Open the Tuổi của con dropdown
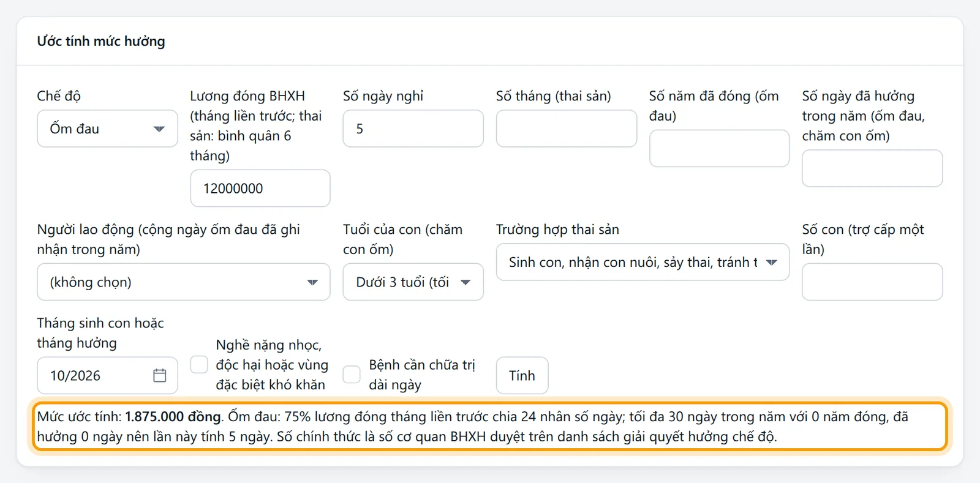Viewport: 980px width, 483px height. tap(413, 282)
